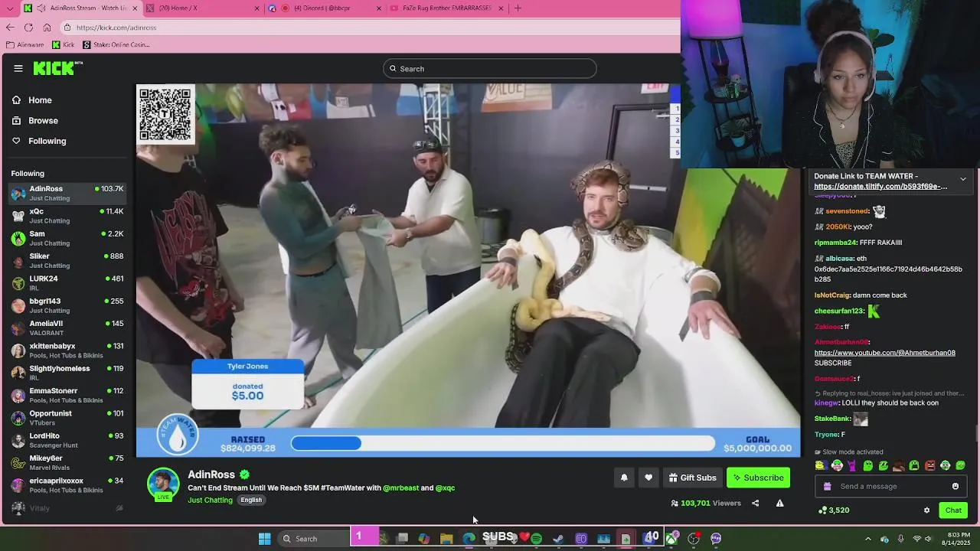Click the kick.com/adinross address bar
The height and width of the screenshot is (551, 980).
tap(371, 28)
